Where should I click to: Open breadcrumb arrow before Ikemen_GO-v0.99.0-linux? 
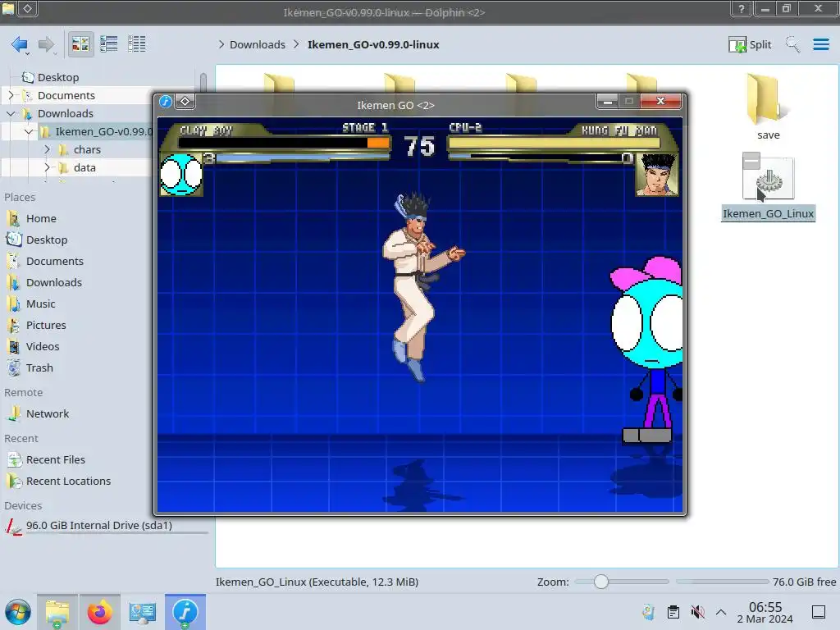(x=296, y=44)
